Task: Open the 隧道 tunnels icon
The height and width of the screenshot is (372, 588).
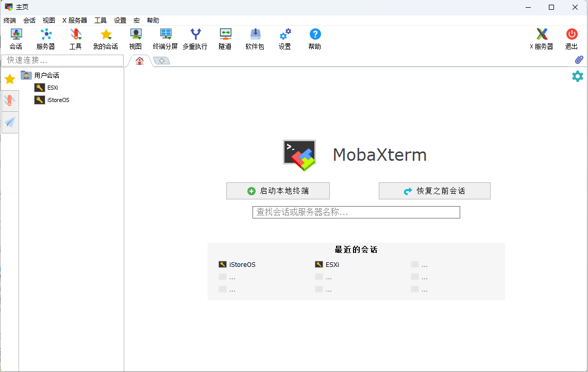Action: [x=225, y=39]
